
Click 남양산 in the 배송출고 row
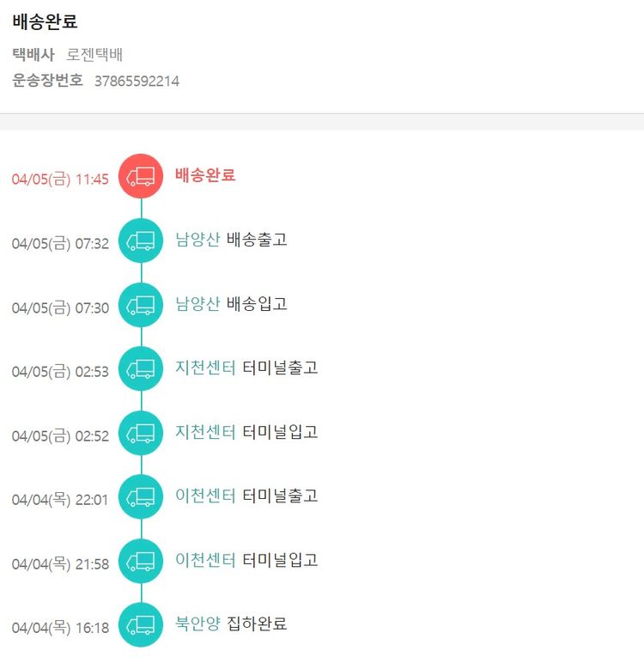197,240
